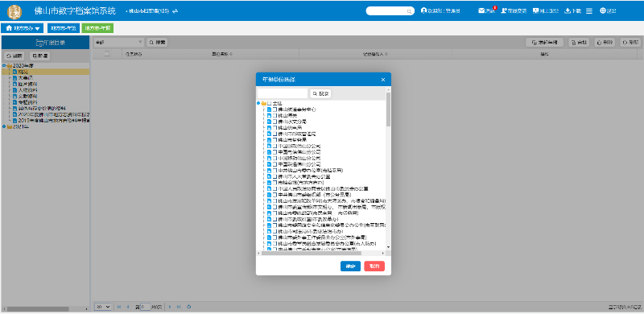
Task: Click the download icon in the header
Action: pos(568,10)
